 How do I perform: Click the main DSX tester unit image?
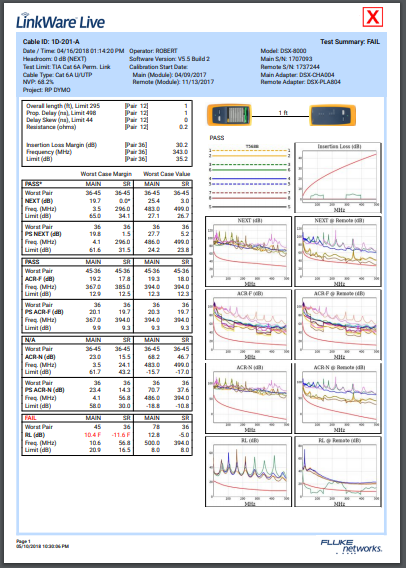tap(229, 115)
